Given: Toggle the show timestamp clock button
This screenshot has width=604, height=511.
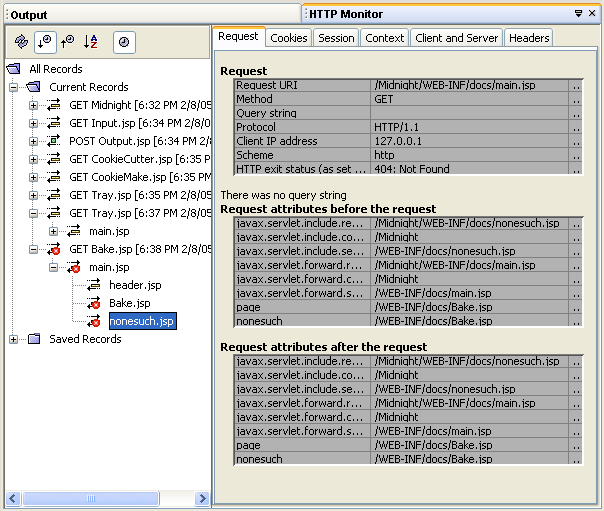Looking at the screenshot, I should tap(124, 42).
